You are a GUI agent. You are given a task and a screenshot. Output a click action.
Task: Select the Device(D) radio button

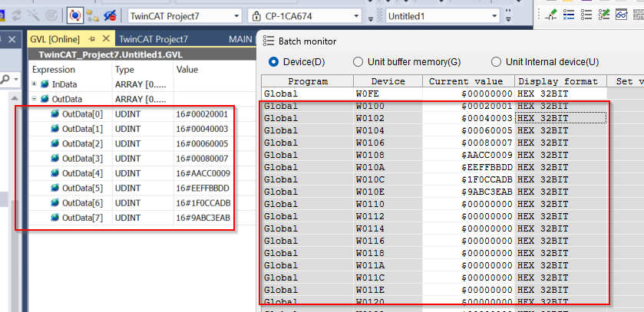[273, 62]
